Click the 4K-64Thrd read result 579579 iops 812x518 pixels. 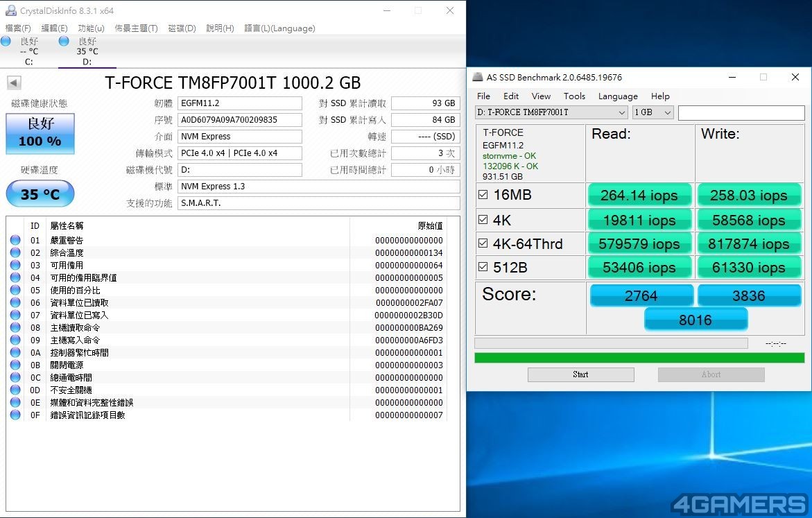click(639, 243)
